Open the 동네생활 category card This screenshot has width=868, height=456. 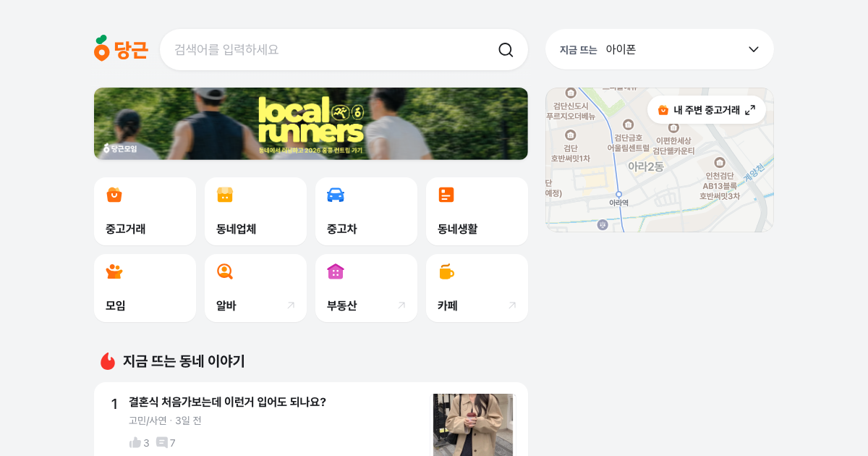[477, 211]
